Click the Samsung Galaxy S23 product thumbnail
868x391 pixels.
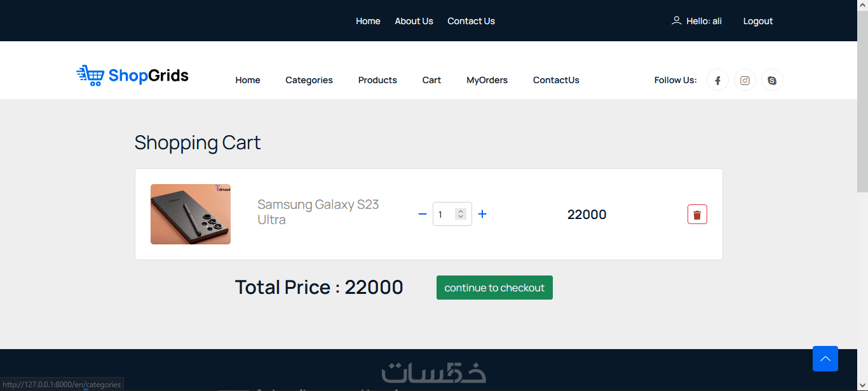pyautogui.click(x=191, y=215)
